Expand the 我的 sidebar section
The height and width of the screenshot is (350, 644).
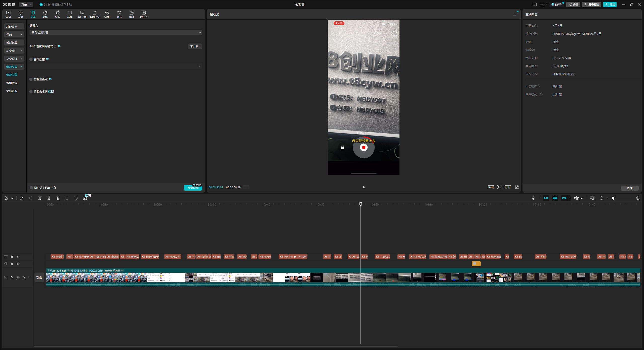click(14, 35)
